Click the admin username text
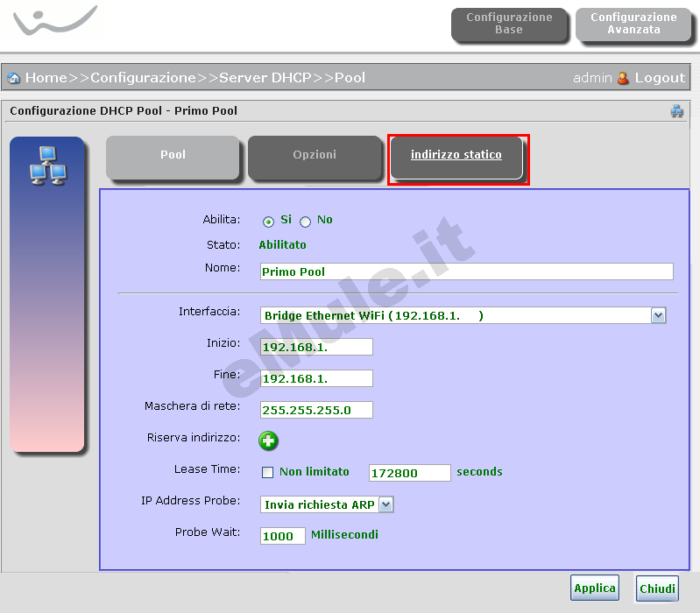Image resolution: width=700 pixels, height=613 pixels. [x=592, y=78]
